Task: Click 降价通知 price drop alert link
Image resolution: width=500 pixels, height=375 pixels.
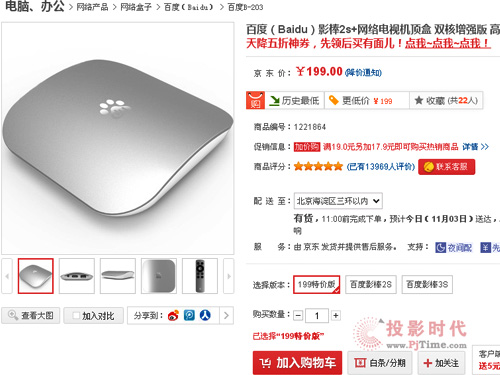Action: (363, 72)
